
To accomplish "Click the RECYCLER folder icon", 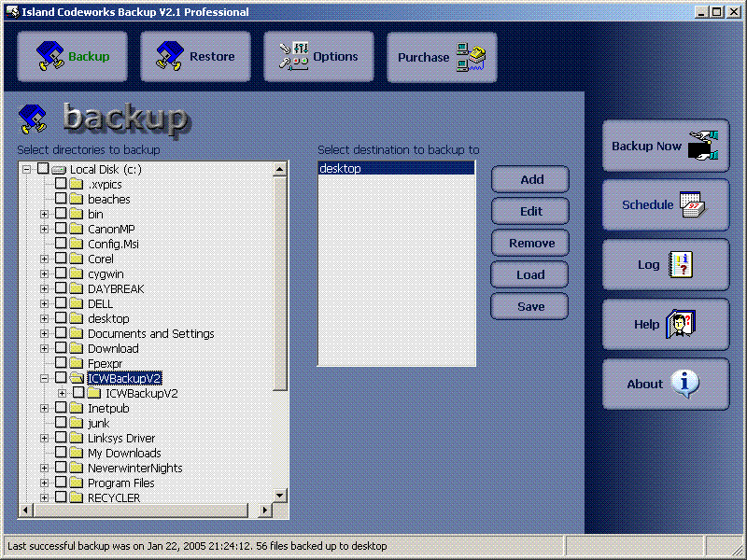I will 77,497.
